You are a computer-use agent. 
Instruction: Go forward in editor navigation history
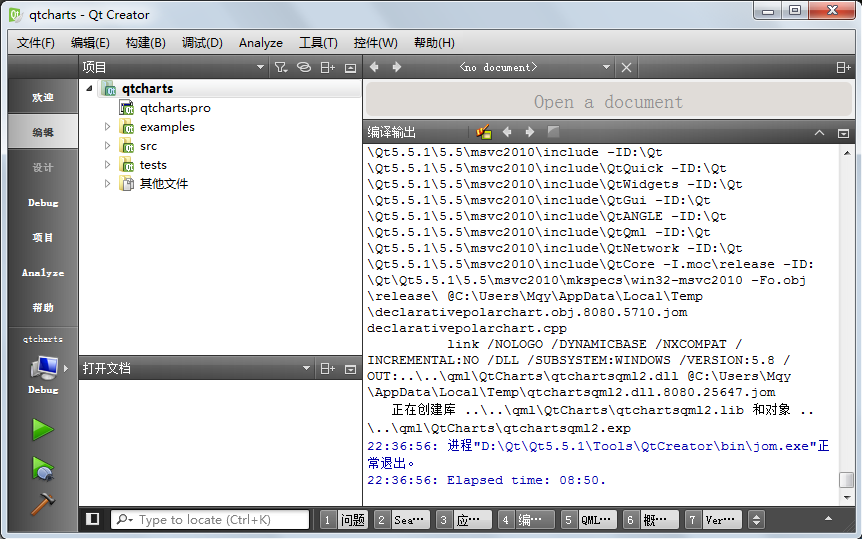[396, 67]
